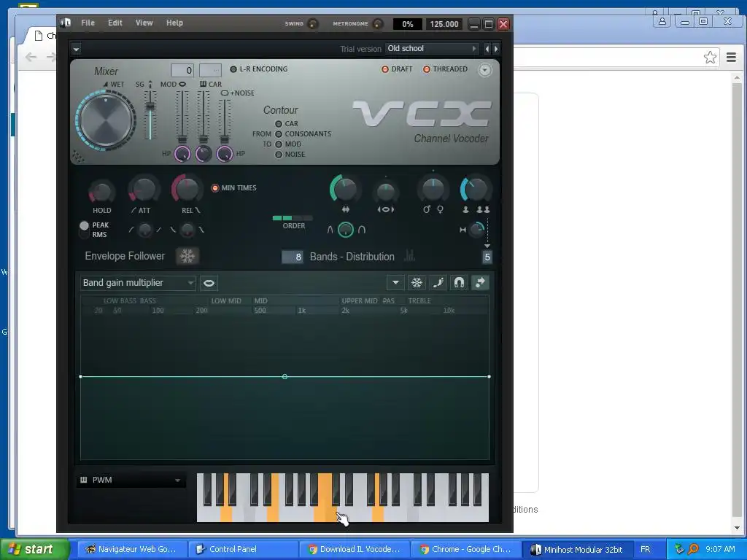
Task: Select Contour CAR option
Action: click(279, 124)
